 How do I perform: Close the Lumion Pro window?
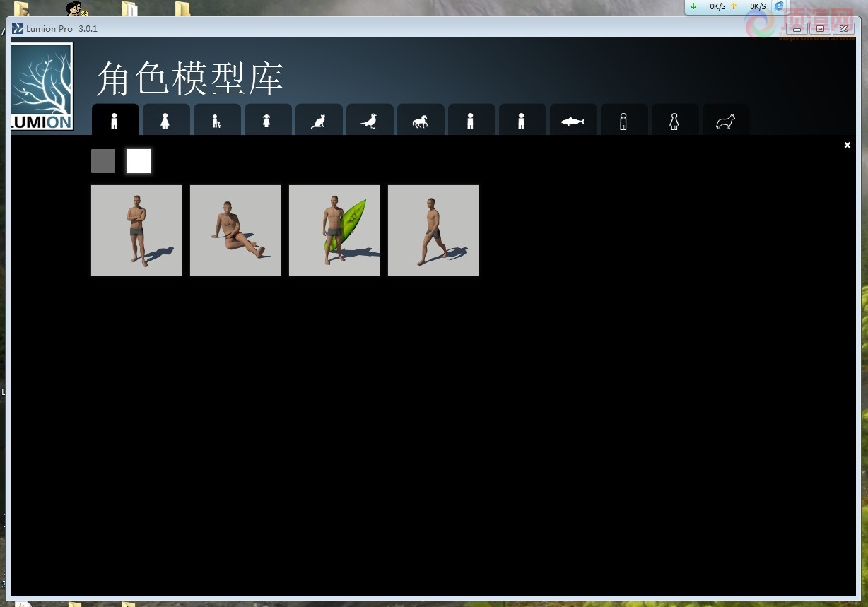point(843,29)
